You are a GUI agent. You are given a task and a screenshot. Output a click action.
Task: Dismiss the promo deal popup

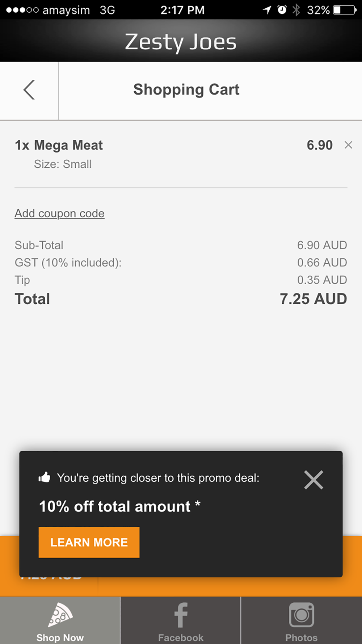[313, 480]
